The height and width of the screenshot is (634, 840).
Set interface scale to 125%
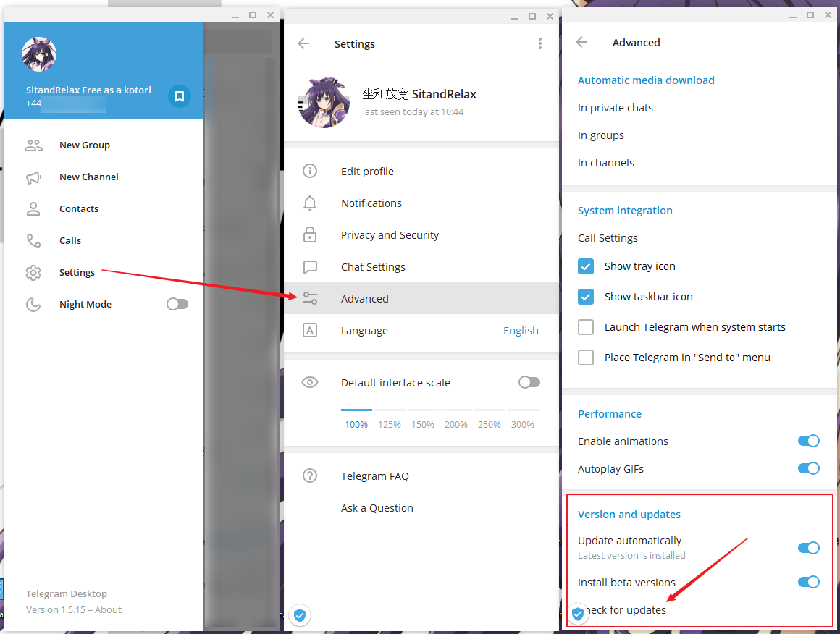(x=390, y=425)
